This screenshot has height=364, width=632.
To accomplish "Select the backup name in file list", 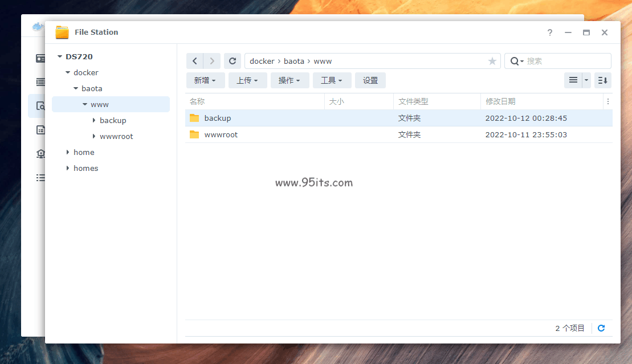I will tap(218, 118).
